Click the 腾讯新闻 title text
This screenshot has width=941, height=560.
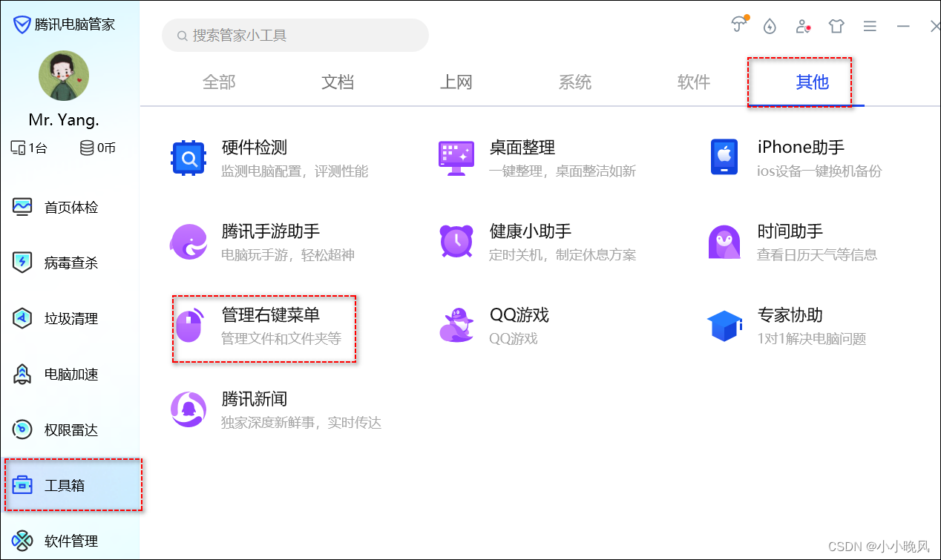(x=255, y=398)
